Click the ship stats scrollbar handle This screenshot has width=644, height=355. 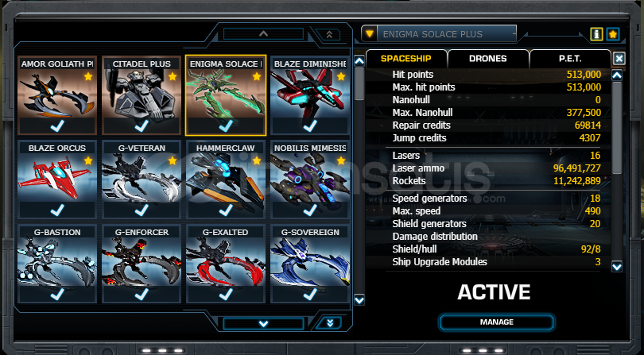coord(617,127)
